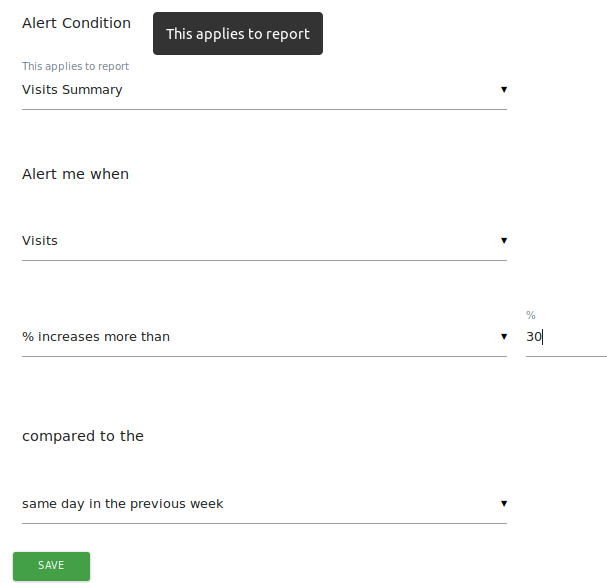Click the 'Alert me when' heading
This screenshot has width=607, height=583.
(75, 174)
